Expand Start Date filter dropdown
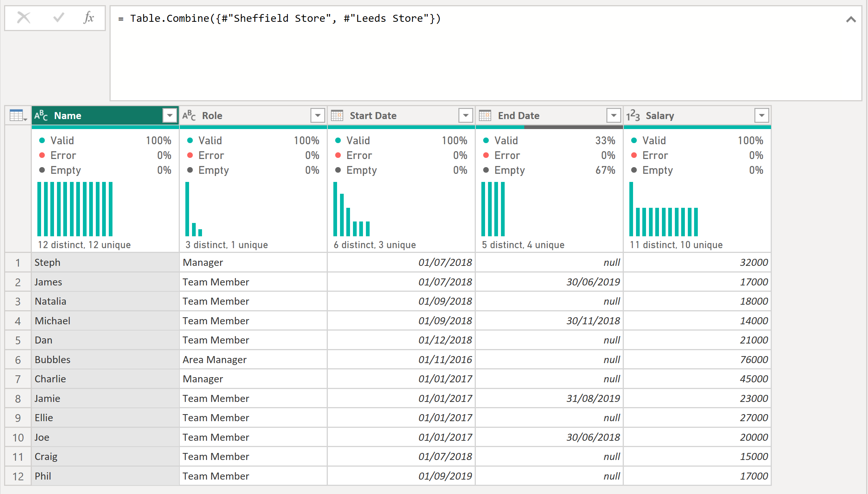This screenshot has height=494, width=868. [466, 116]
